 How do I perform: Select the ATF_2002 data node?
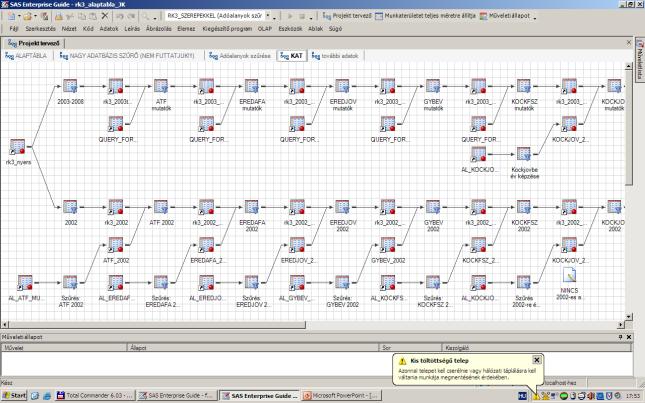[x=116, y=245]
